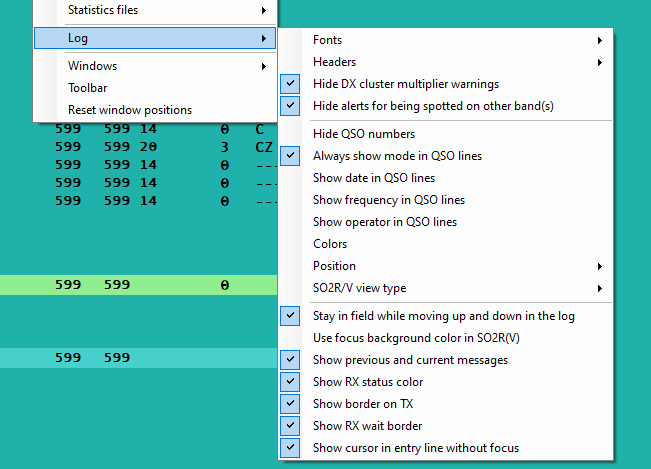Image resolution: width=651 pixels, height=469 pixels.
Task: Open the Colors settings
Action: tap(446, 244)
